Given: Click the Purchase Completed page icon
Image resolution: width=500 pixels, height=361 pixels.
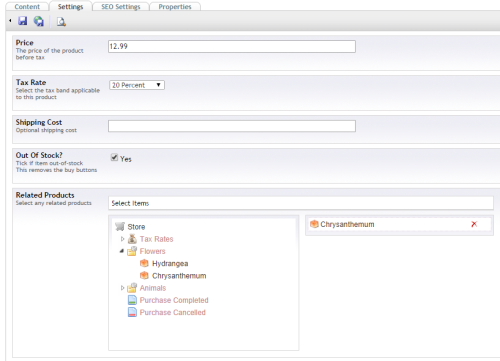Looking at the screenshot, I should [132, 300].
